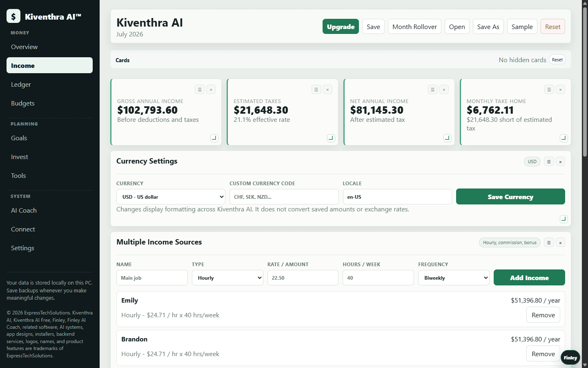Image resolution: width=588 pixels, height=368 pixels.
Task: Select Income in the sidebar
Action: coord(49,65)
